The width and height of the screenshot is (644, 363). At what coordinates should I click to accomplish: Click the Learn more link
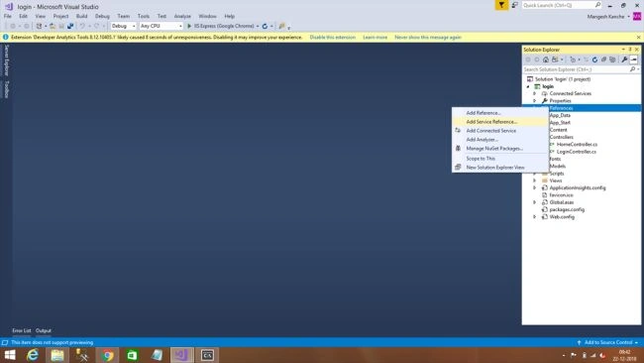coord(375,37)
